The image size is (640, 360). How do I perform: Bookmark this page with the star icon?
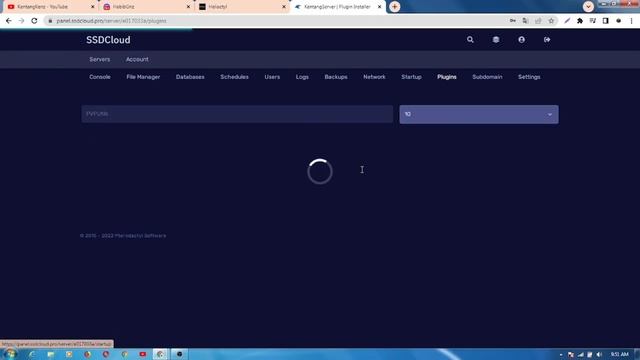(551, 21)
